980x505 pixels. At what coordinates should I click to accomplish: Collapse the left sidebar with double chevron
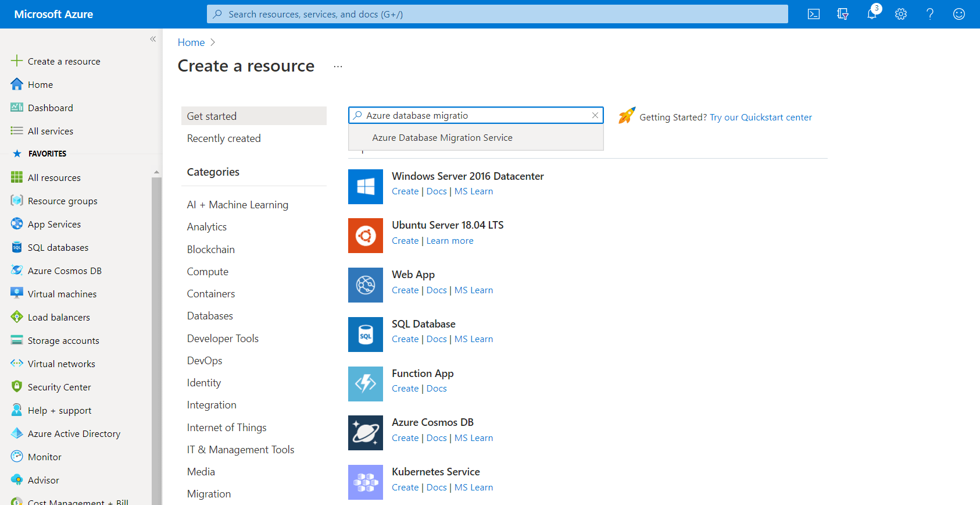pos(153,39)
